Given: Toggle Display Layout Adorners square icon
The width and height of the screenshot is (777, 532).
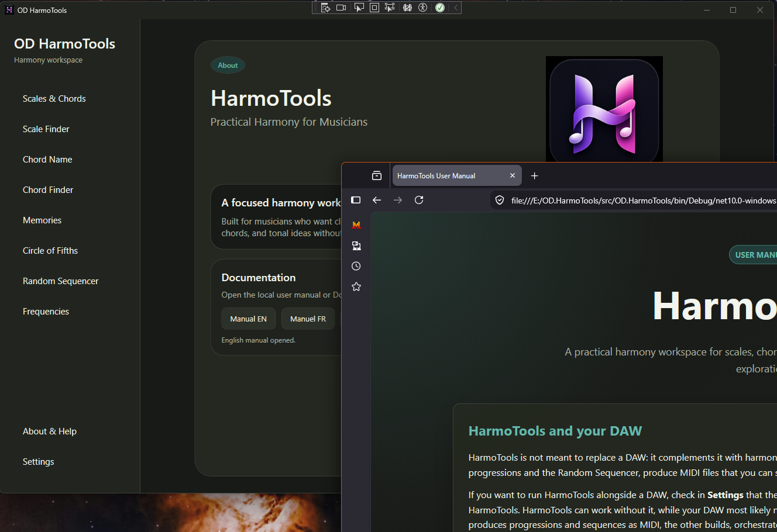Looking at the screenshot, I should [374, 8].
